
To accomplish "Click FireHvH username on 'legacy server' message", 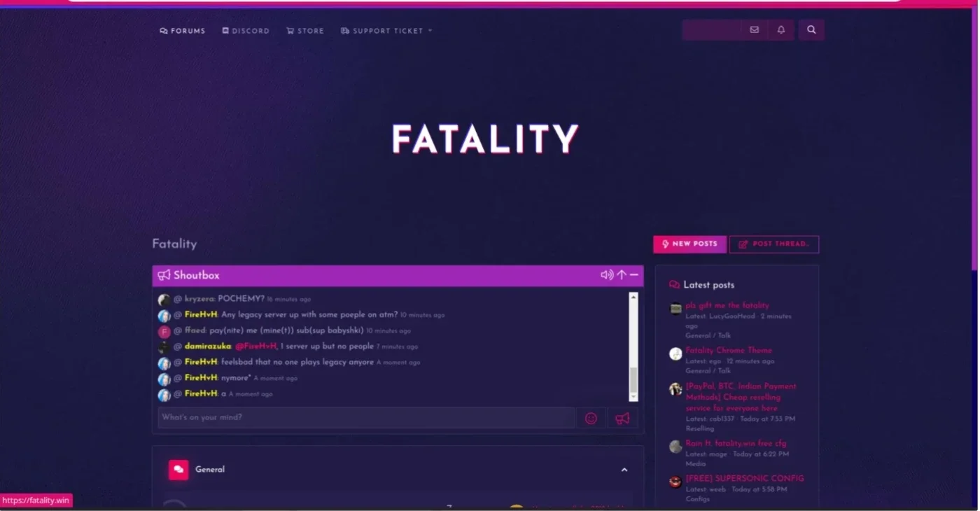I will coord(201,315).
